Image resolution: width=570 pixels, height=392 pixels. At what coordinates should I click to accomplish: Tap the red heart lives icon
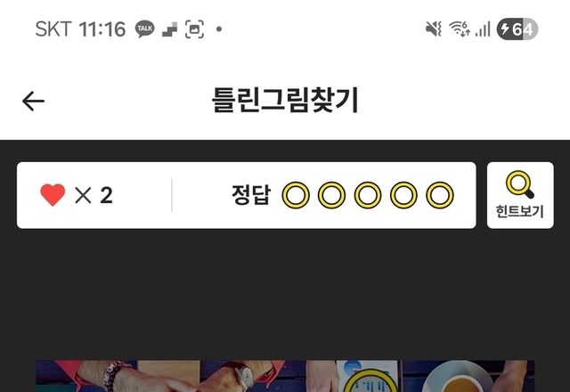(x=53, y=195)
